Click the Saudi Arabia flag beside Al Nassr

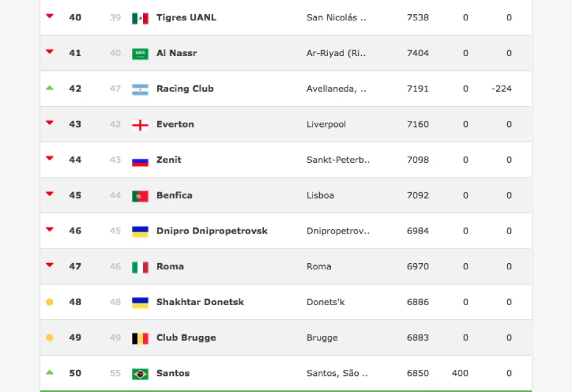[x=140, y=54]
